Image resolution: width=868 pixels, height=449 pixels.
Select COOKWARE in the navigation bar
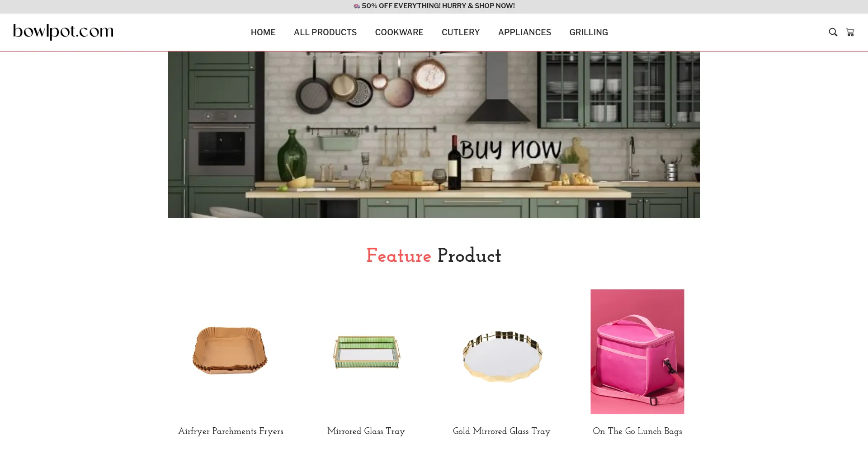pyautogui.click(x=399, y=32)
